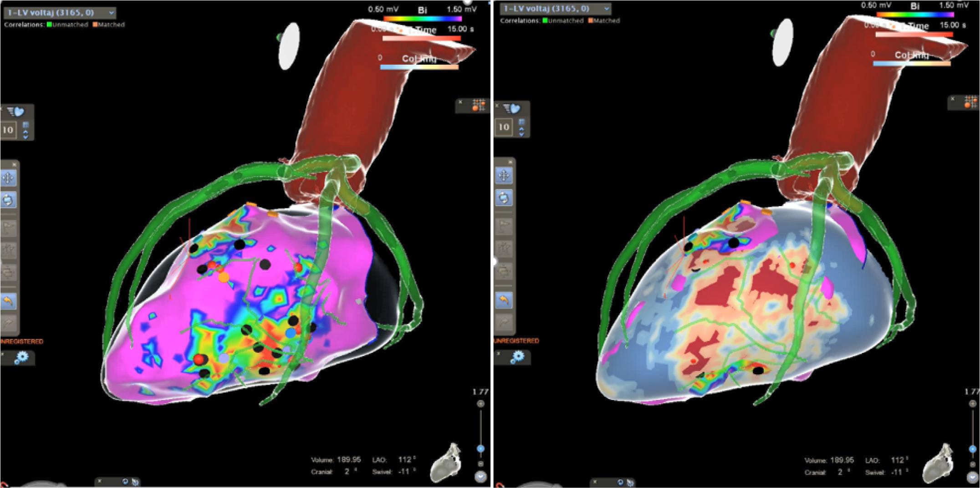Open settings gear in right viewer
Image resolution: width=980 pixels, height=488 pixels.
click(516, 358)
